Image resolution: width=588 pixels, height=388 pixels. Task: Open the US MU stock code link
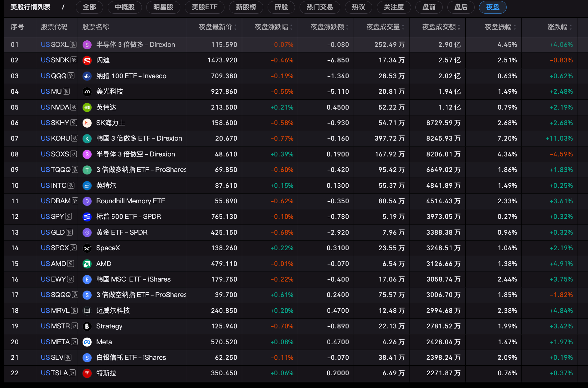51,92
